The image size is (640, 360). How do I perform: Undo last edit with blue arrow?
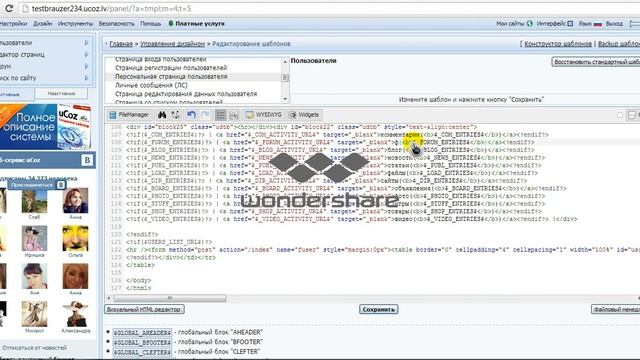click(x=191, y=115)
